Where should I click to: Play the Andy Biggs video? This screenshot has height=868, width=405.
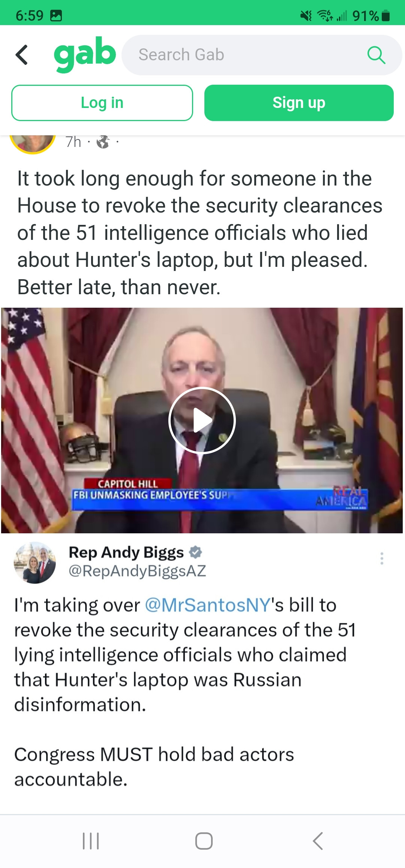(x=202, y=420)
